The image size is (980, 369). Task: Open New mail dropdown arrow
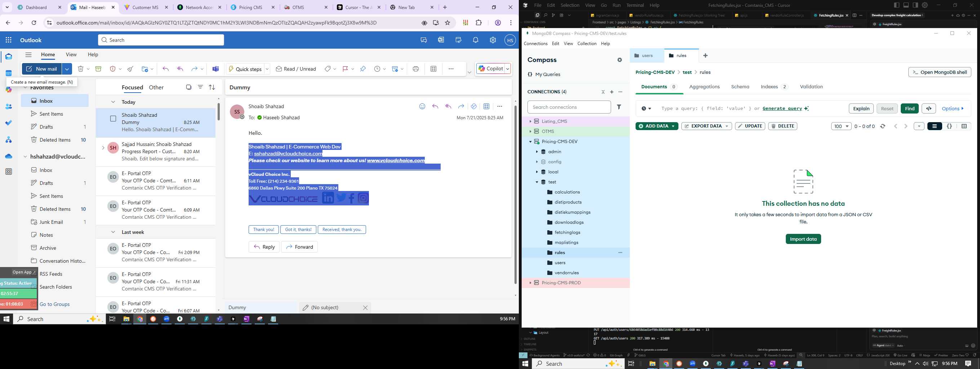coord(67,69)
